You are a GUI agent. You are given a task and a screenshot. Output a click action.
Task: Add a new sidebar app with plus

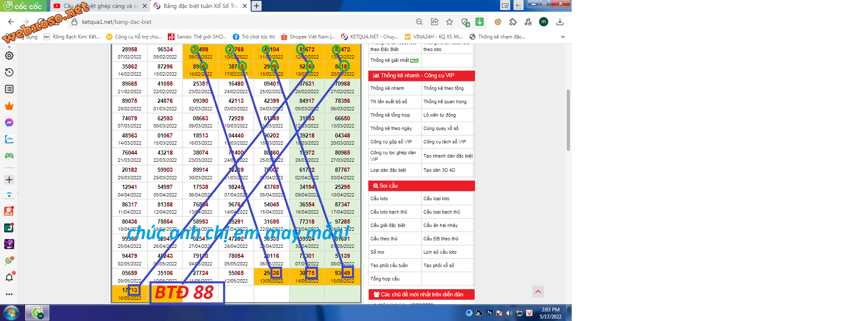(x=9, y=180)
